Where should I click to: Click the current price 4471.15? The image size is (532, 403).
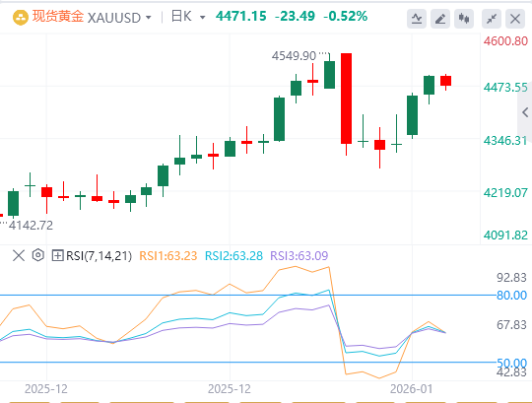pos(241,17)
